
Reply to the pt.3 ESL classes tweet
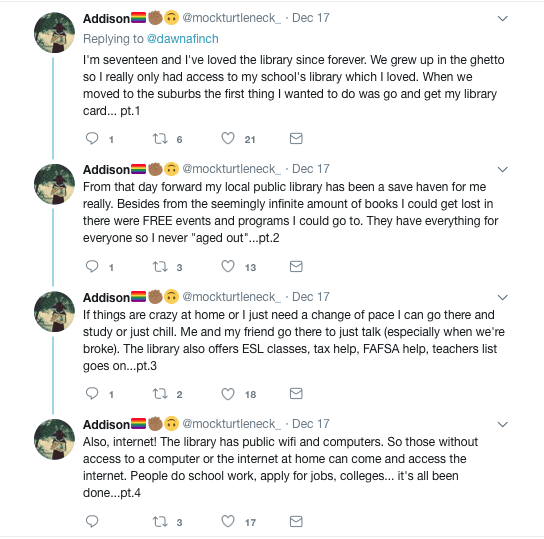(x=92, y=394)
